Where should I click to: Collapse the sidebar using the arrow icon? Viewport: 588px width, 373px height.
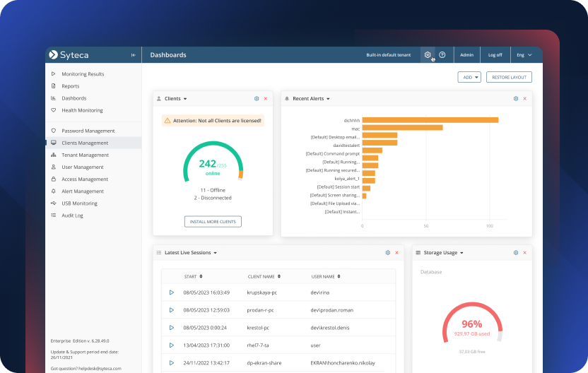(x=134, y=55)
